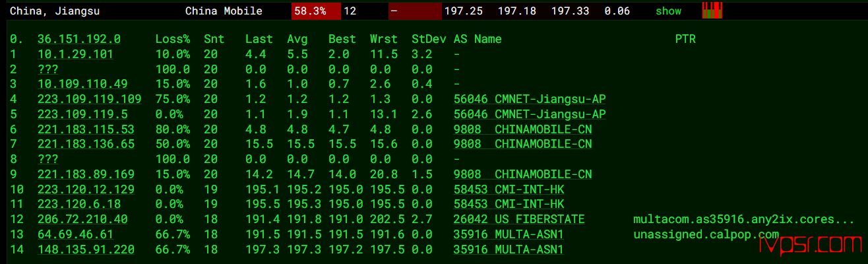868x264 pixels.
Task: Click IP 221.183.89.169 link
Action: pyautogui.click(x=86, y=174)
